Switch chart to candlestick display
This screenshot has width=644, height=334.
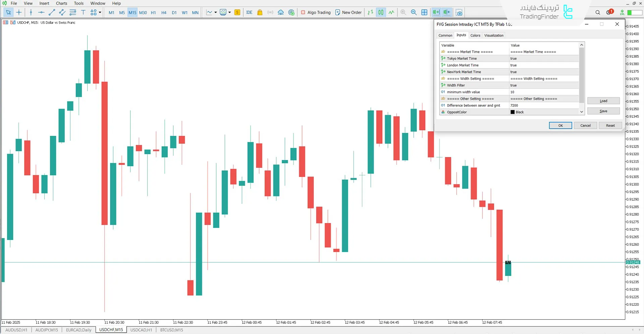(x=381, y=12)
